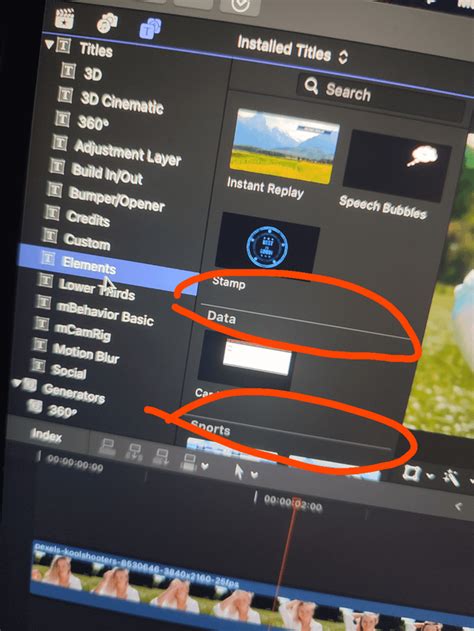Click the Transform tool icon below viewer
This screenshot has height=631, width=474.
point(411,472)
